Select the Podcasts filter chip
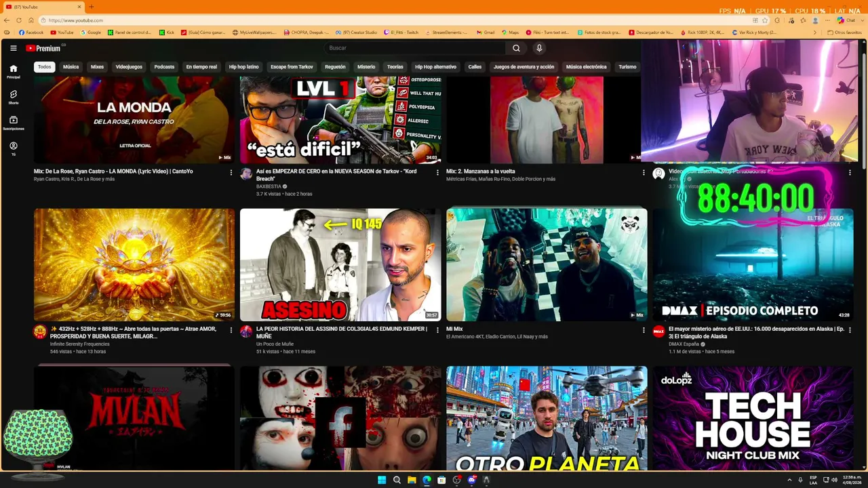868x488 pixels. (x=164, y=67)
